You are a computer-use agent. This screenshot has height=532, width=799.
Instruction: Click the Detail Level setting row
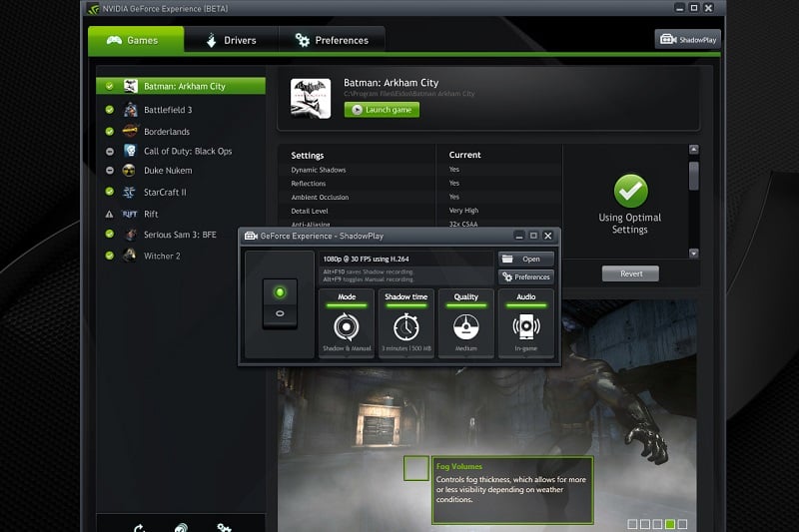[x=419, y=211]
